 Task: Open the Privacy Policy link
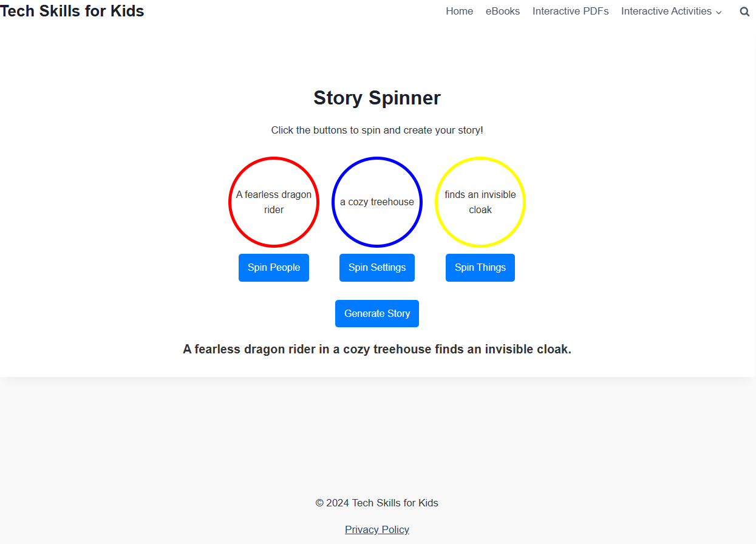pyautogui.click(x=376, y=529)
